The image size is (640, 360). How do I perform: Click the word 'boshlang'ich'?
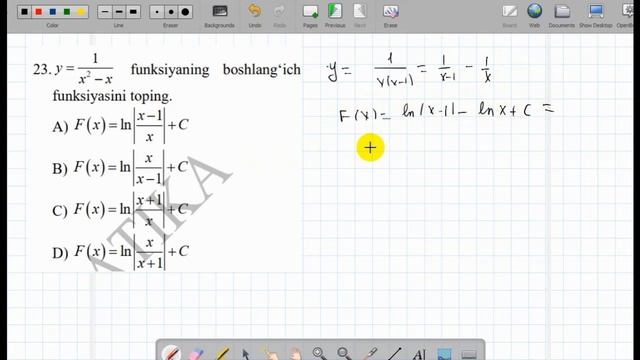coord(262,70)
